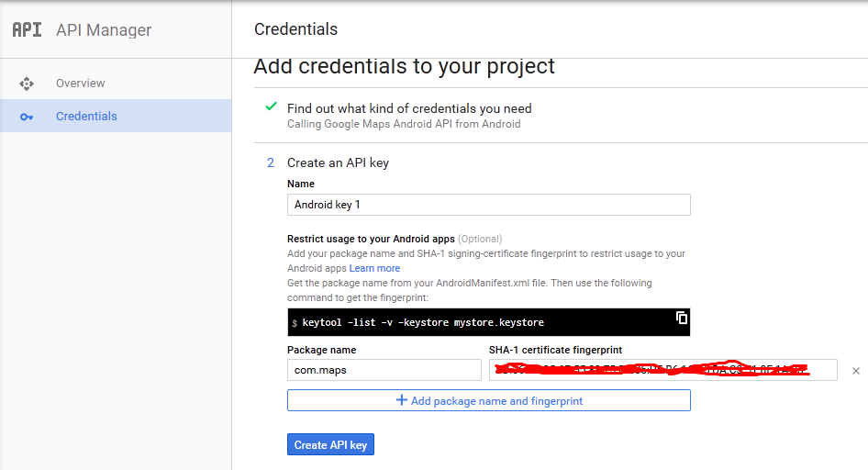
Task: Click the API Manager title
Action: click(104, 30)
